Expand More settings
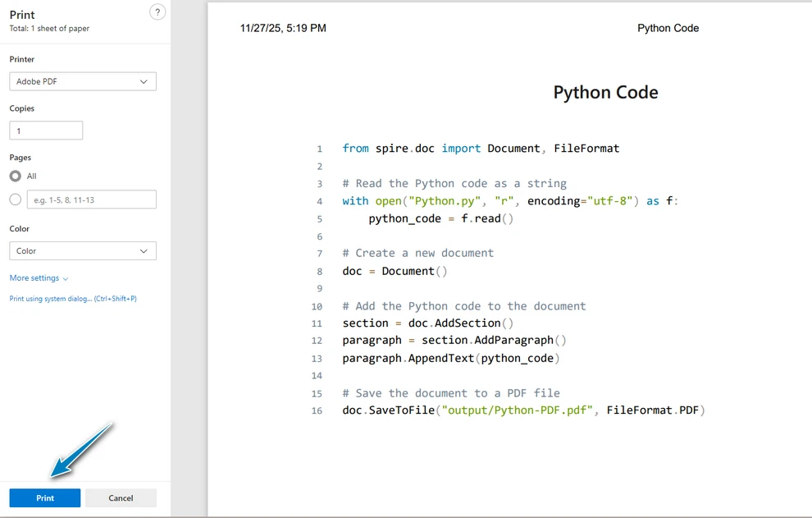The image size is (812, 518). [x=39, y=278]
